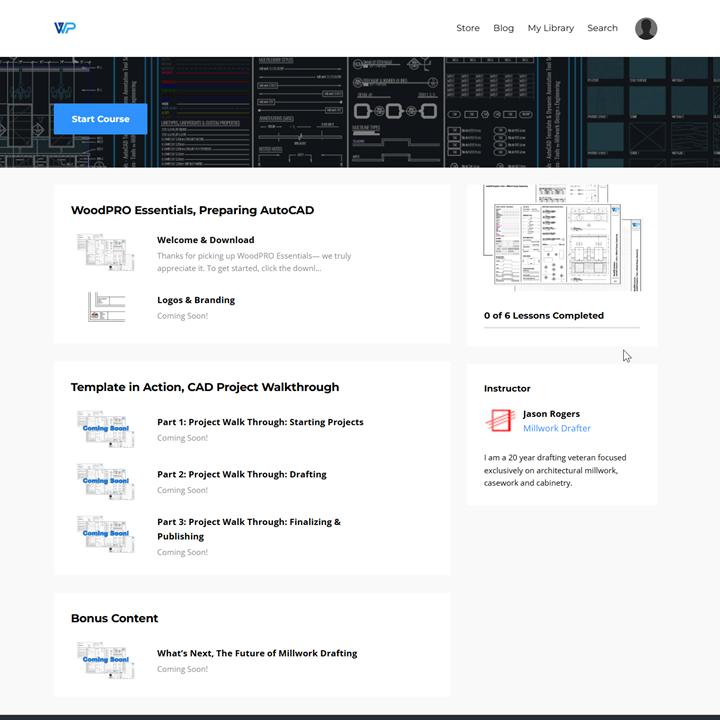Open Part 3: Finalizing & Publishing lesson

tap(248, 529)
